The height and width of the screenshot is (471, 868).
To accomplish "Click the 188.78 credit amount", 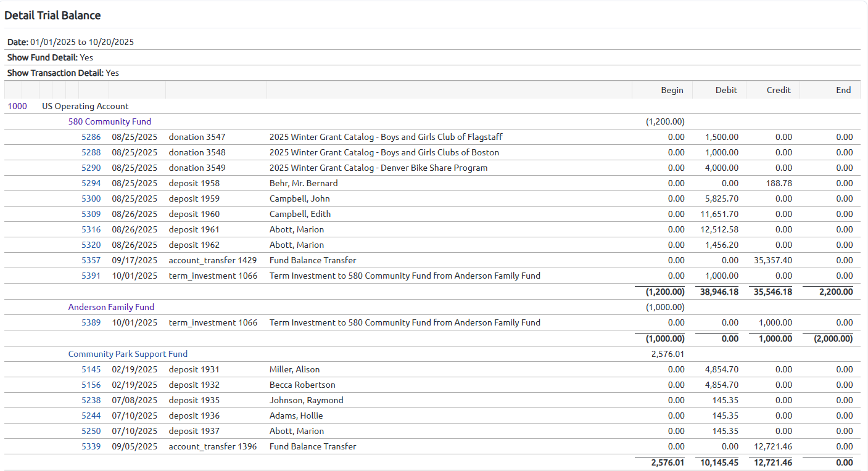I will coord(779,183).
